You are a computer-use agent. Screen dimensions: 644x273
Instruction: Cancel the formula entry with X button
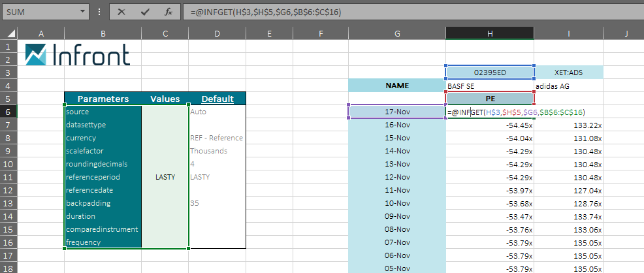[x=121, y=12]
